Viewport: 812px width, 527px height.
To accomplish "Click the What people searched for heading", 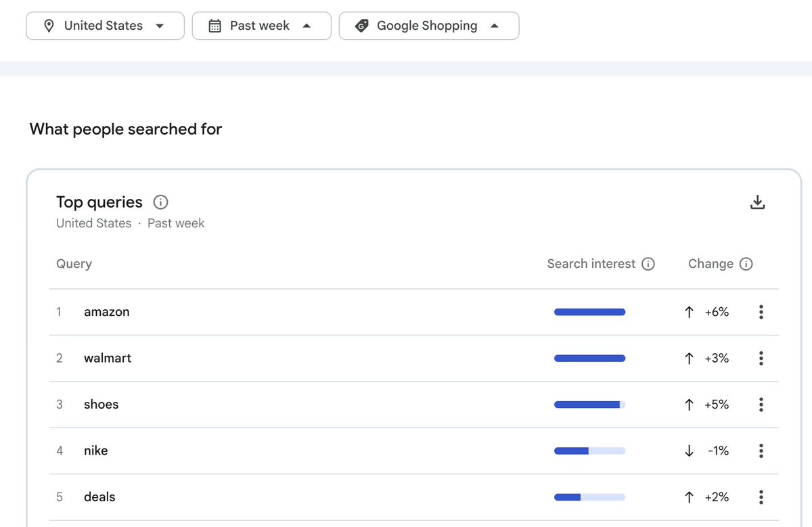I will pyautogui.click(x=126, y=129).
